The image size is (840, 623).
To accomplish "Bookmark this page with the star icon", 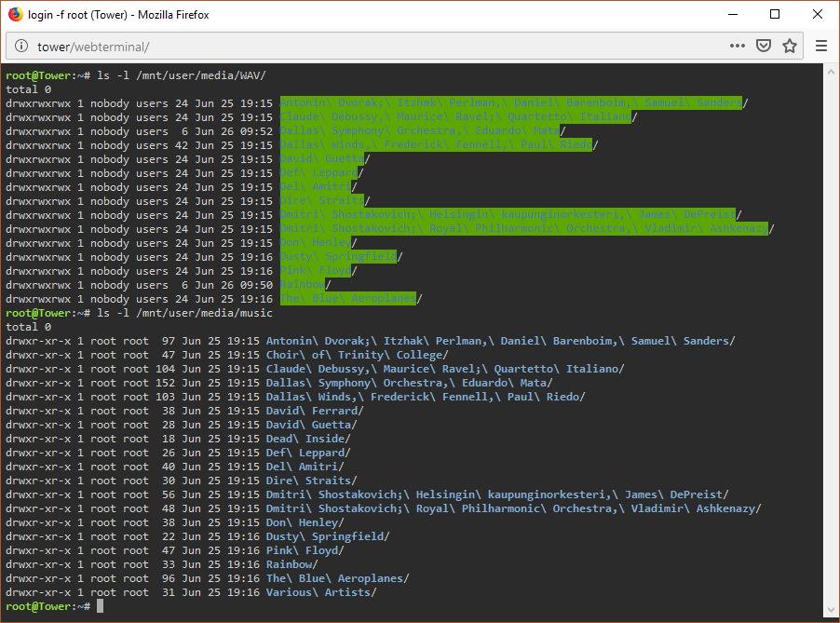I will (790, 46).
